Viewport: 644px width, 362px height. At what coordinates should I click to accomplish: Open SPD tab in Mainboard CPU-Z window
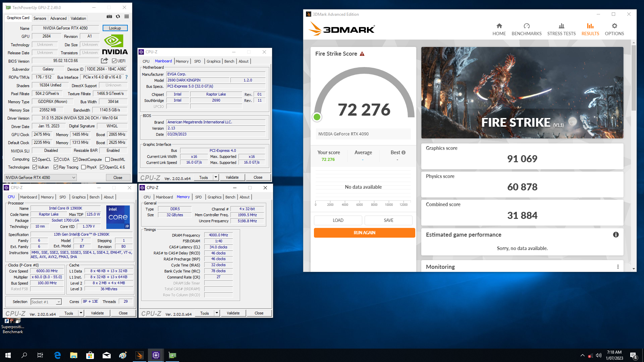pyautogui.click(x=197, y=61)
